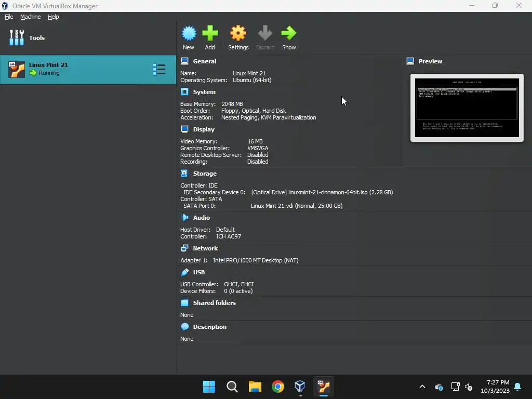Click the Shared folders heading
Viewport: 532px width, 399px height.
pyautogui.click(x=215, y=303)
